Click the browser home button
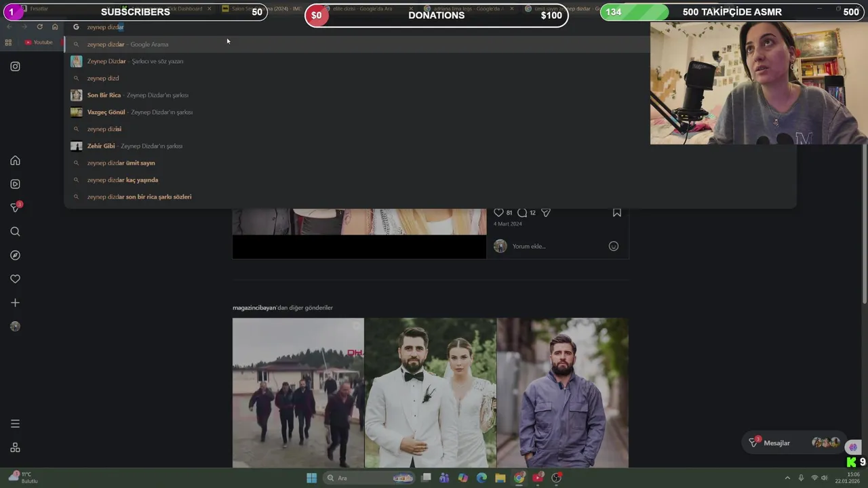Screen dimensions: 868x488 [x=55, y=27]
